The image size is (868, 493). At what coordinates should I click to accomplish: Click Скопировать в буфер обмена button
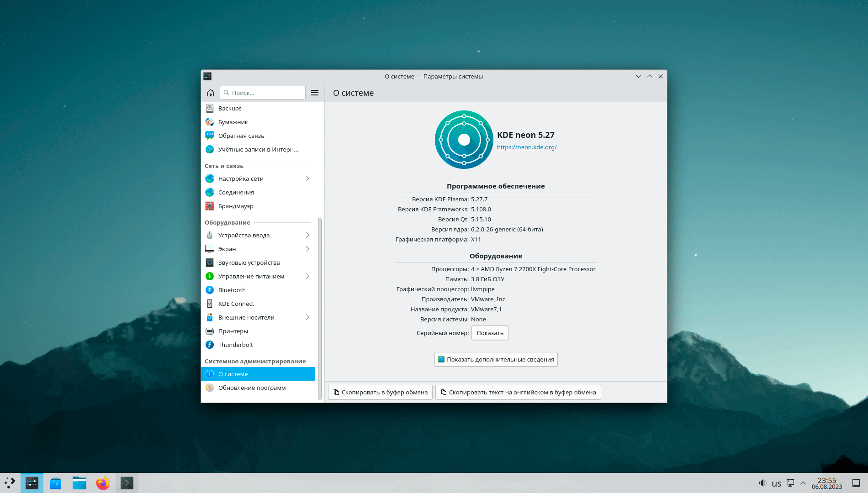pyautogui.click(x=380, y=392)
